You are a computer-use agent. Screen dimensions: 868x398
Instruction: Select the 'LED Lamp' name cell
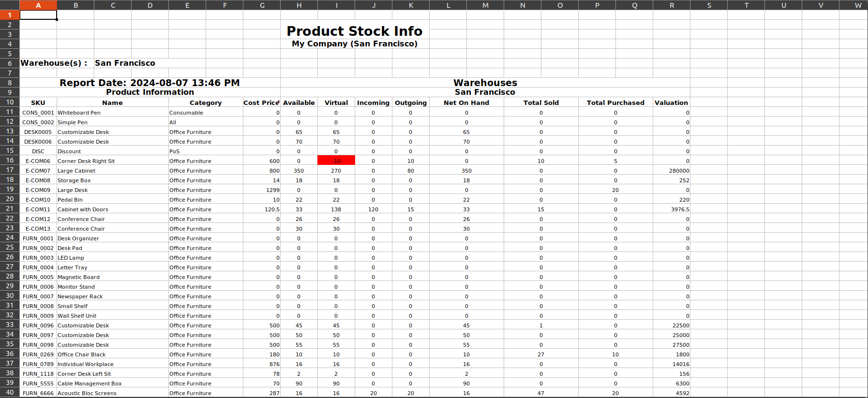(113, 257)
